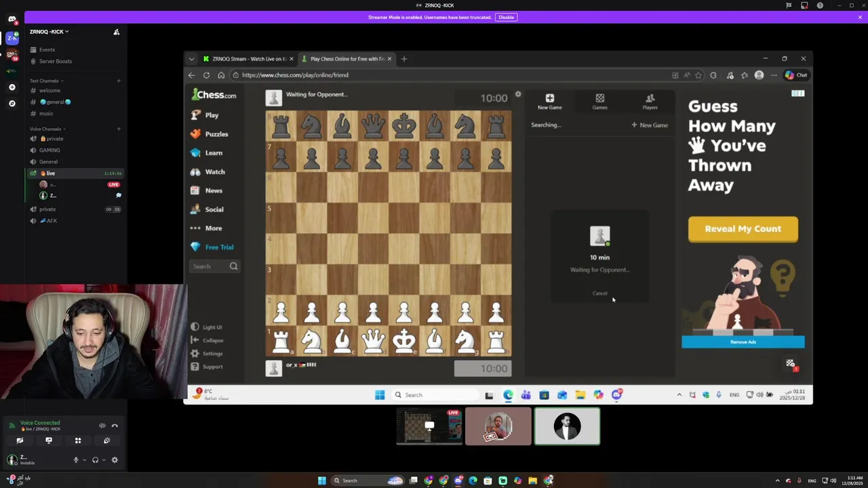Click invite people icon beside server name
The width and height of the screenshot is (868, 488).
(117, 32)
